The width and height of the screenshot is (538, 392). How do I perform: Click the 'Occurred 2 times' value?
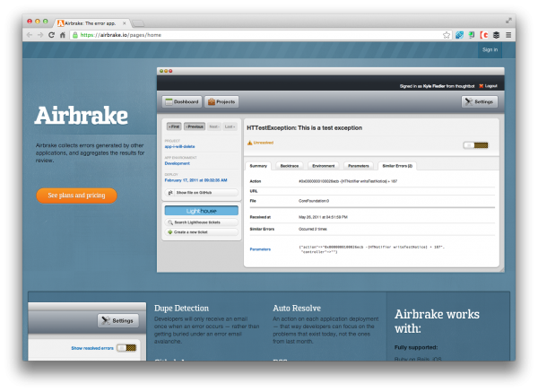[313, 229]
